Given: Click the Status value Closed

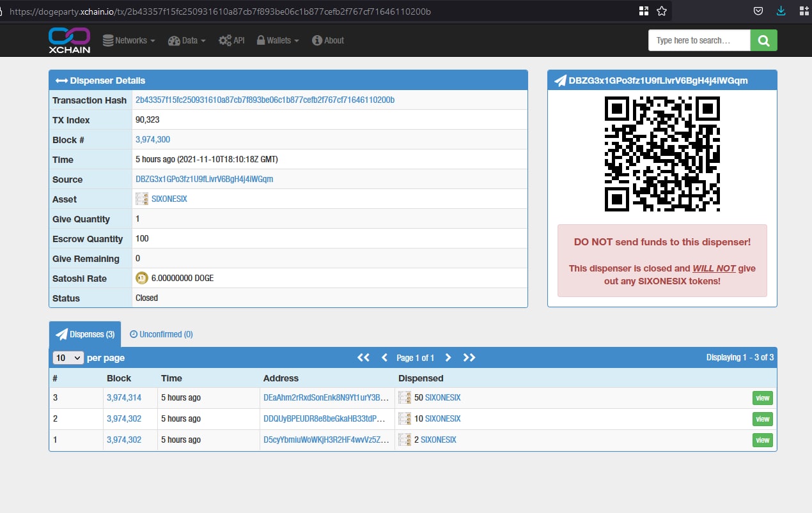Looking at the screenshot, I should click(147, 298).
